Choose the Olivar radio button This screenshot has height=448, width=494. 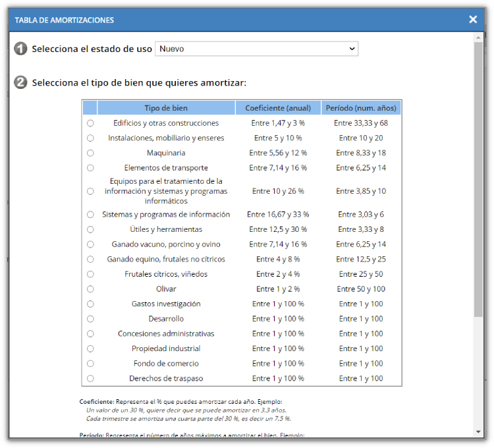pos(90,289)
